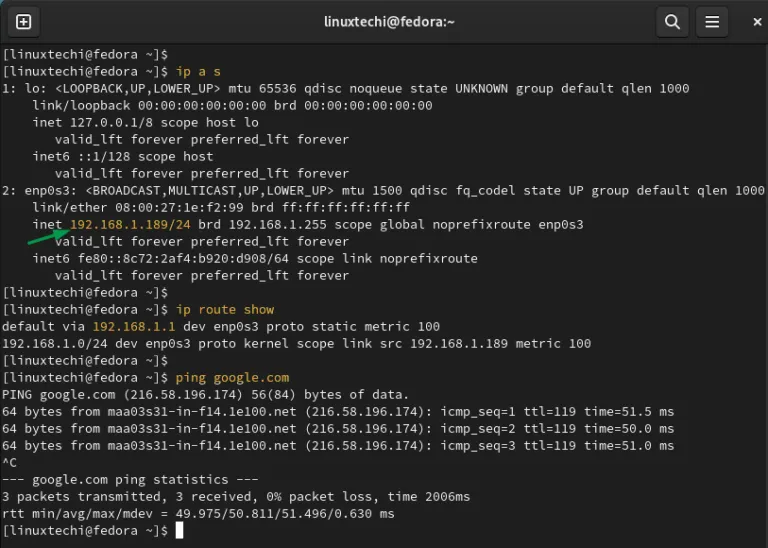
Task: Click the terminal cursor at last prompt
Action: tap(179, 530)
